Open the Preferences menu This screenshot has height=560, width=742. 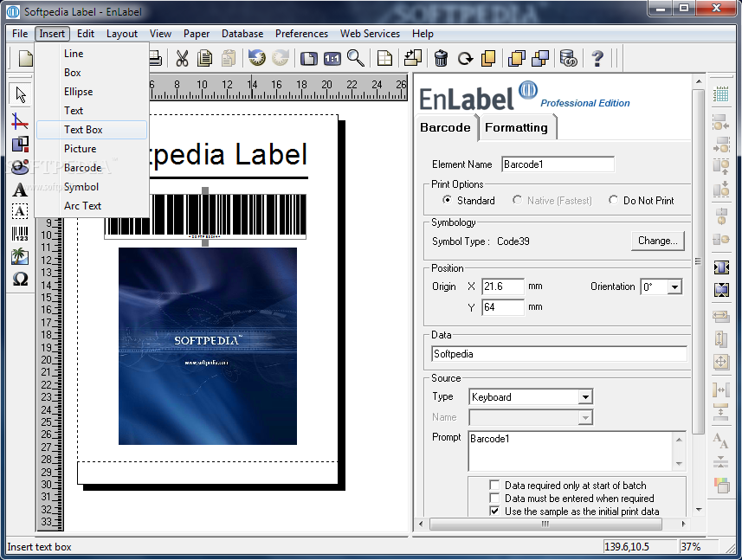[x=301, y=34]
